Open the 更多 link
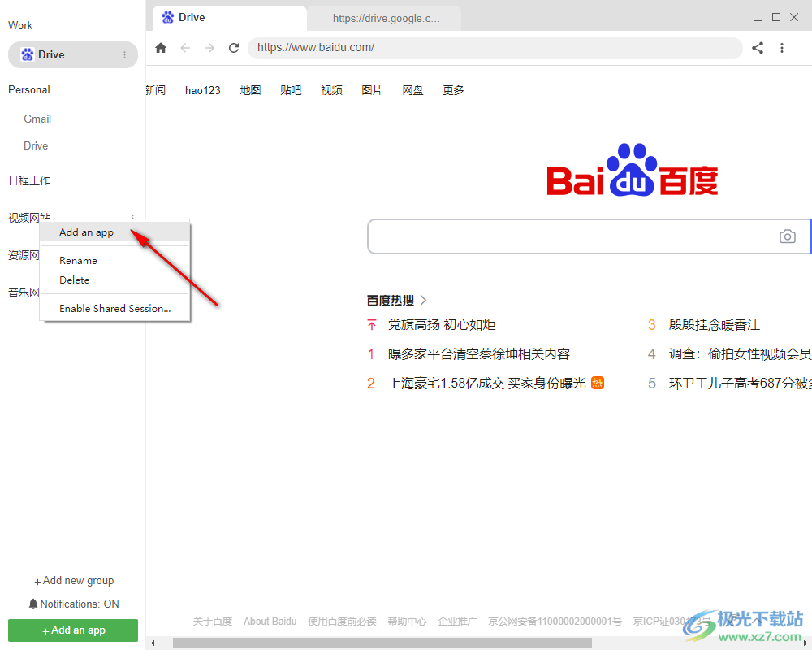Image resolution: width=812 pixels, height=650 pixels. (x=453, y=90)
